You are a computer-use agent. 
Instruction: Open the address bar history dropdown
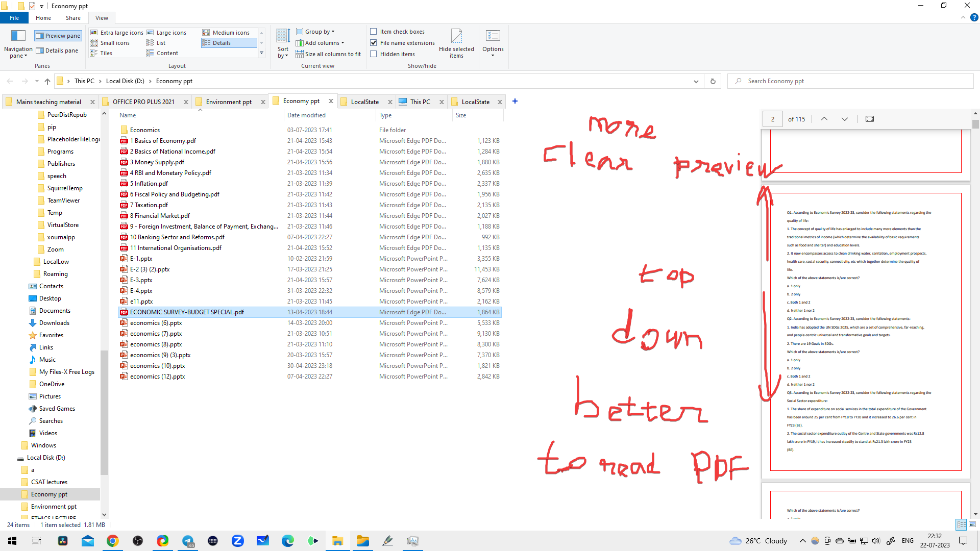coord(696,81)
